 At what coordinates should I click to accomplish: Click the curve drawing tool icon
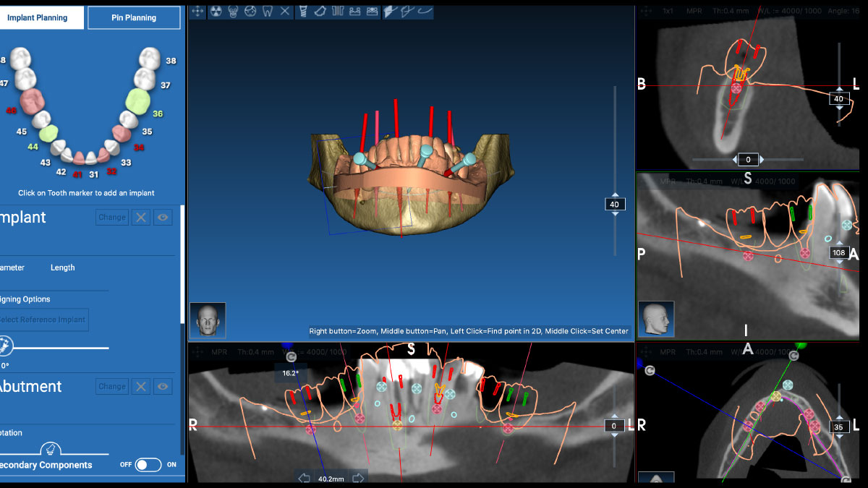click(425, 12)
